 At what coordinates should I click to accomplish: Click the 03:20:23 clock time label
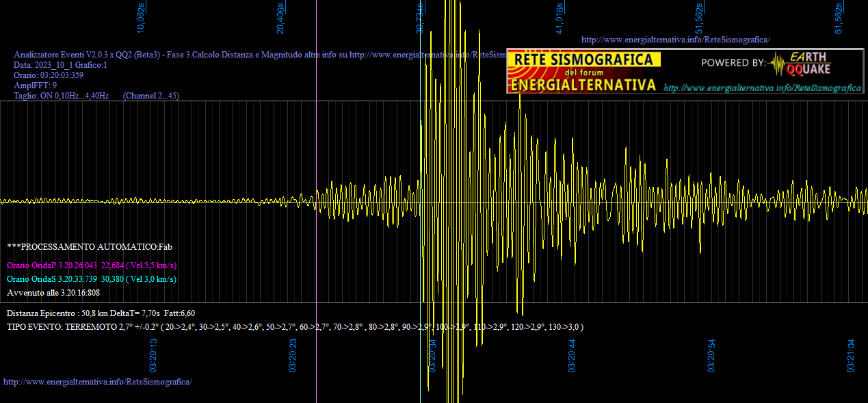pyautogui.click(x=293, y=356)
